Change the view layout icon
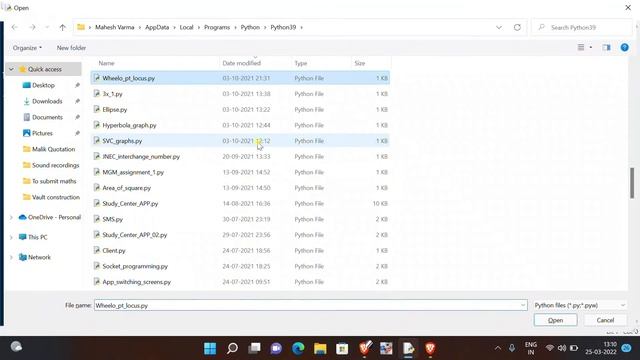The image size is (640, 360). 581,47
